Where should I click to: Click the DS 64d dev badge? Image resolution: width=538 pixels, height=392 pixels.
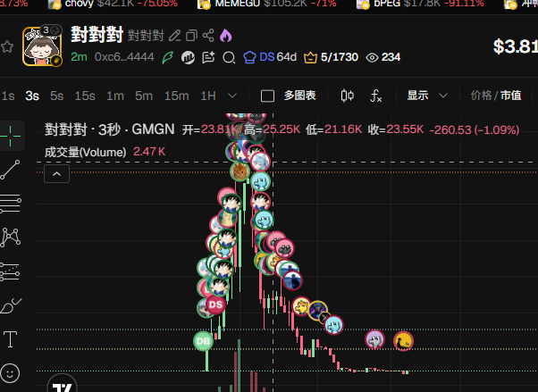pyautogui.click(x=270, y=57)
